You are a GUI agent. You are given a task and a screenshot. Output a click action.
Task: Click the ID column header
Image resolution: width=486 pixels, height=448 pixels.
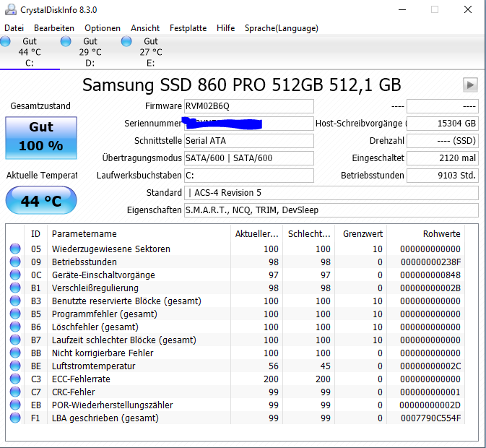(x=35, y=234)
